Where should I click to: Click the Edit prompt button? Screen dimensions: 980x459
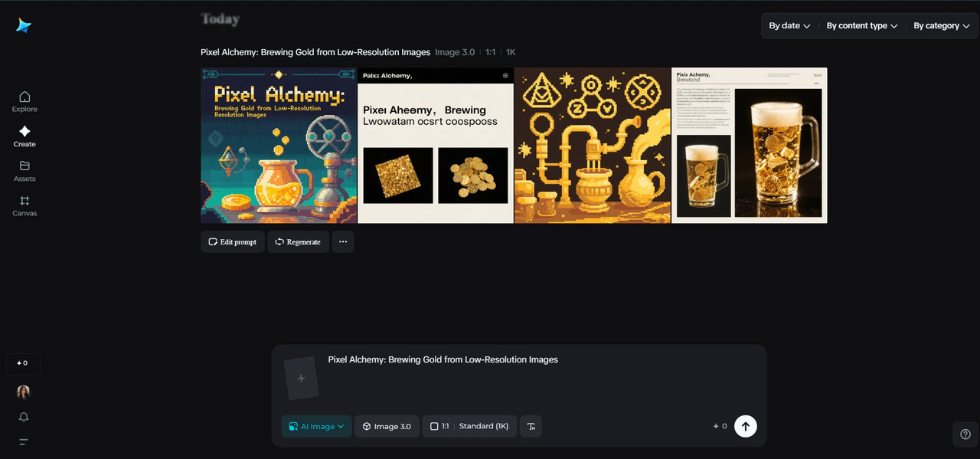pos(233,241)
